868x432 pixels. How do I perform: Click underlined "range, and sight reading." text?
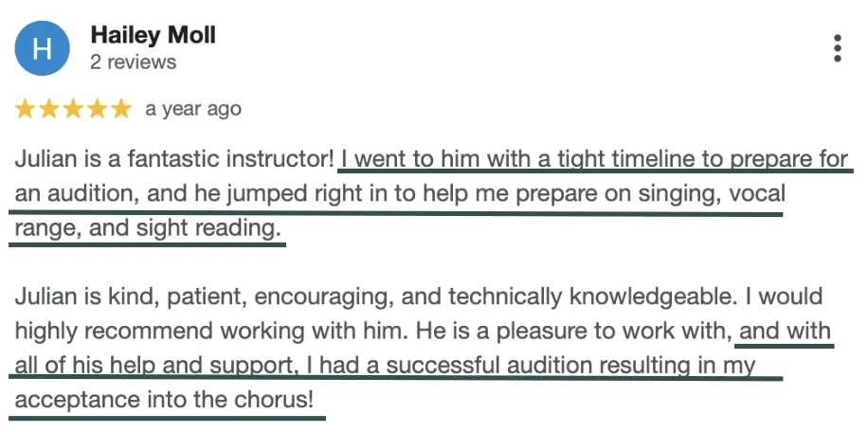coord(148,228)
